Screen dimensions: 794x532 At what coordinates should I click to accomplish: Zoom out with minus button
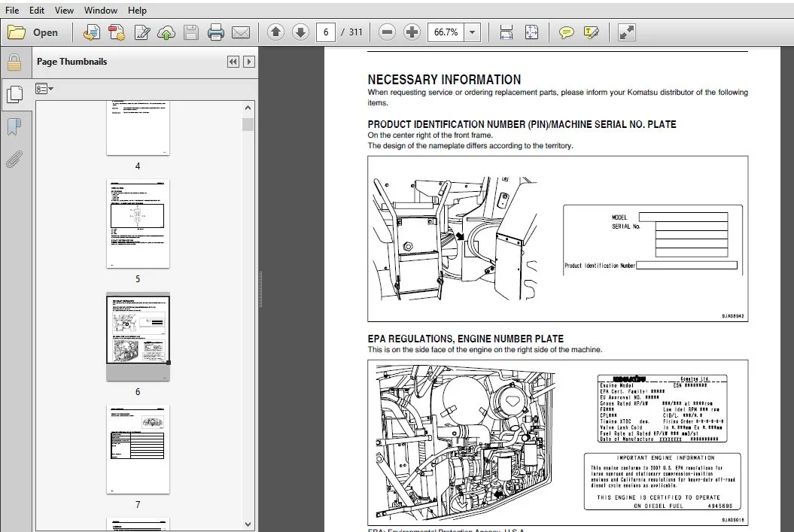pos(387,32)
